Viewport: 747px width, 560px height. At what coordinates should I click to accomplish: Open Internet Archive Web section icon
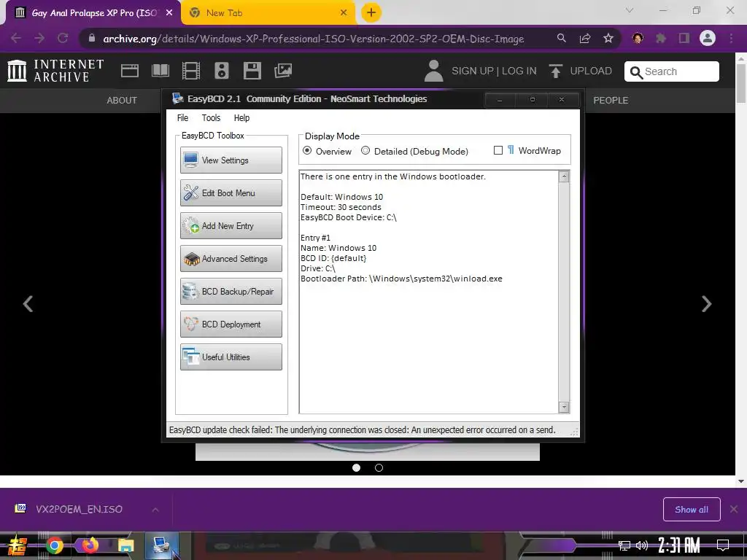point(130,71)
